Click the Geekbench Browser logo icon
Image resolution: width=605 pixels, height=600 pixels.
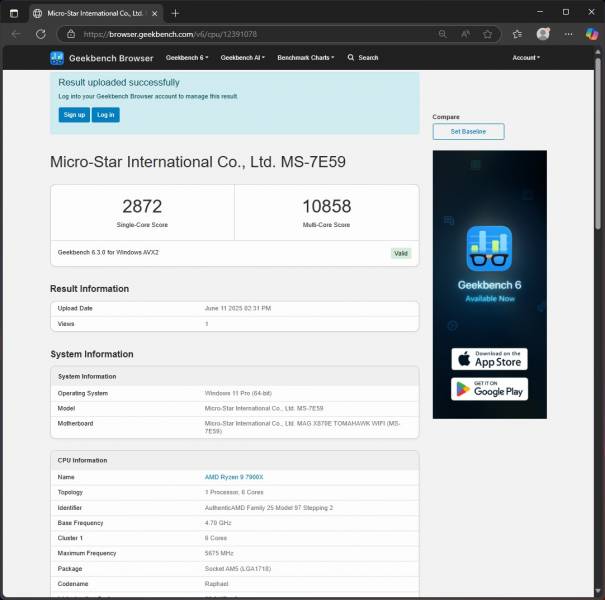(x=57, y=58)
